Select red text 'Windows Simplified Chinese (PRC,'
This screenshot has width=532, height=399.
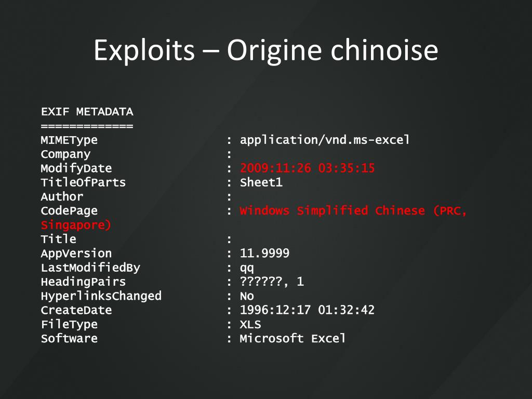point(353,211)
